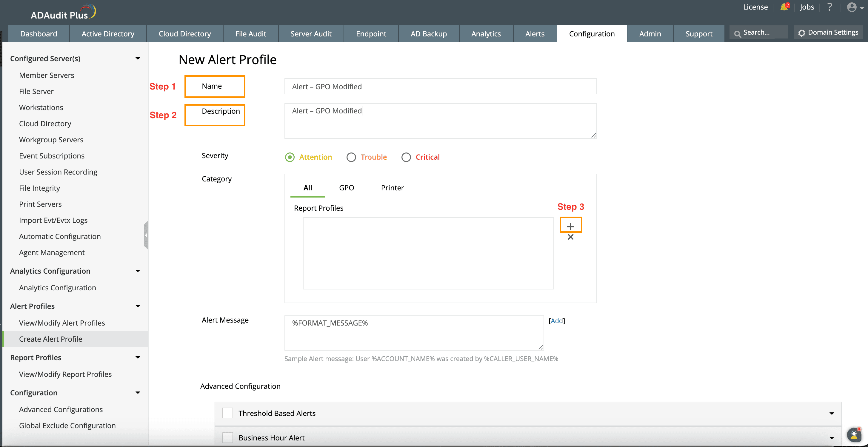
Task: Collapse the Configured Server(s) sidebar section
Action: point(138,58)
